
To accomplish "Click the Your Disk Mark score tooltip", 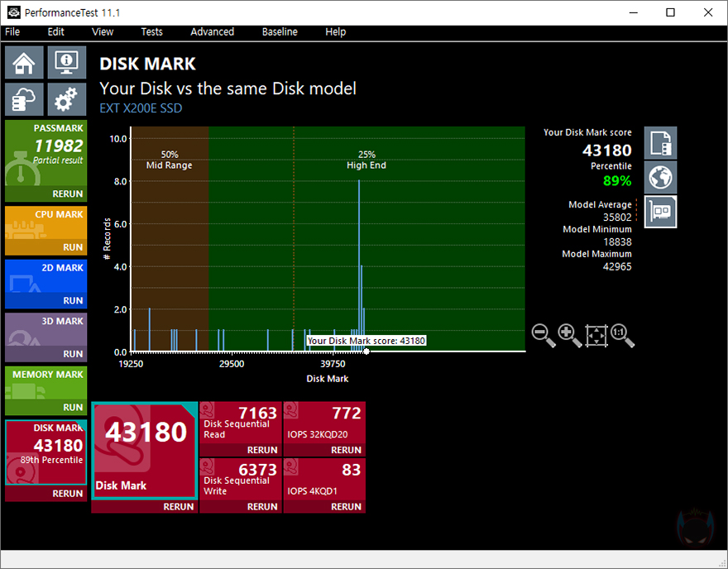I will (366, 341).
